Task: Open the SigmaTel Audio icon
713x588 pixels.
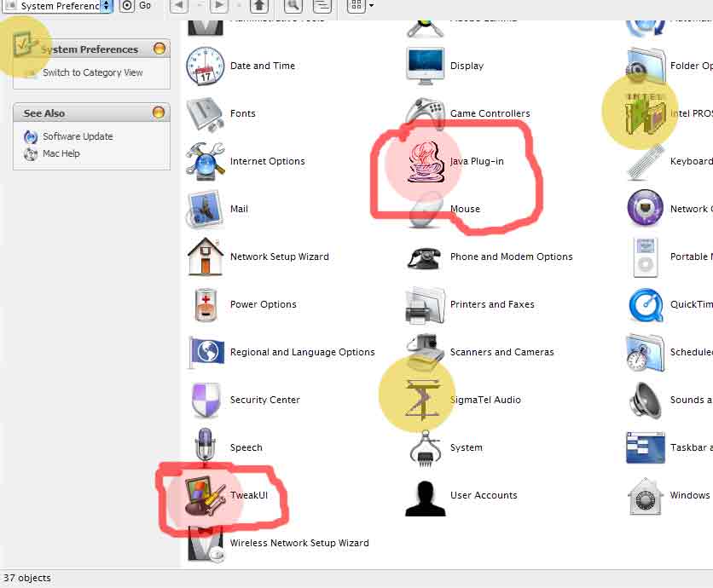Action: pyautogui.click(x=423, y=399)
